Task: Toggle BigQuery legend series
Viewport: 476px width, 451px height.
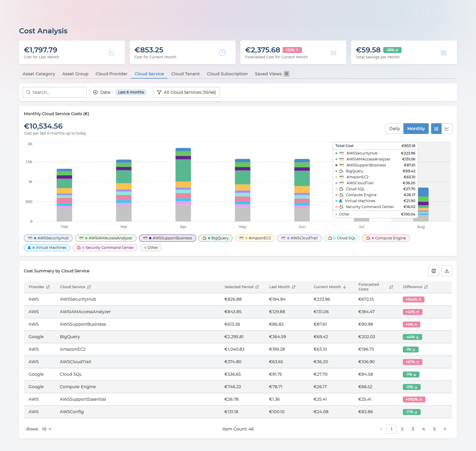Action: coord(216,238)
